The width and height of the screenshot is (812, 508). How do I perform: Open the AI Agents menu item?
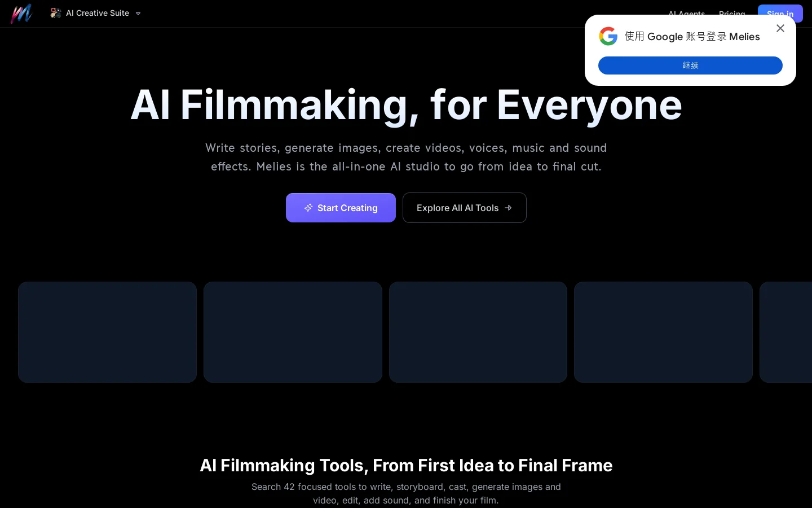click(x=686, y=14)
